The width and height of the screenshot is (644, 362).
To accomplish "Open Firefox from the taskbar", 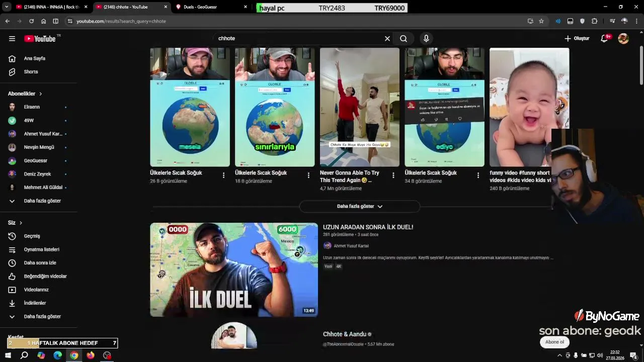I will [91, 355].
